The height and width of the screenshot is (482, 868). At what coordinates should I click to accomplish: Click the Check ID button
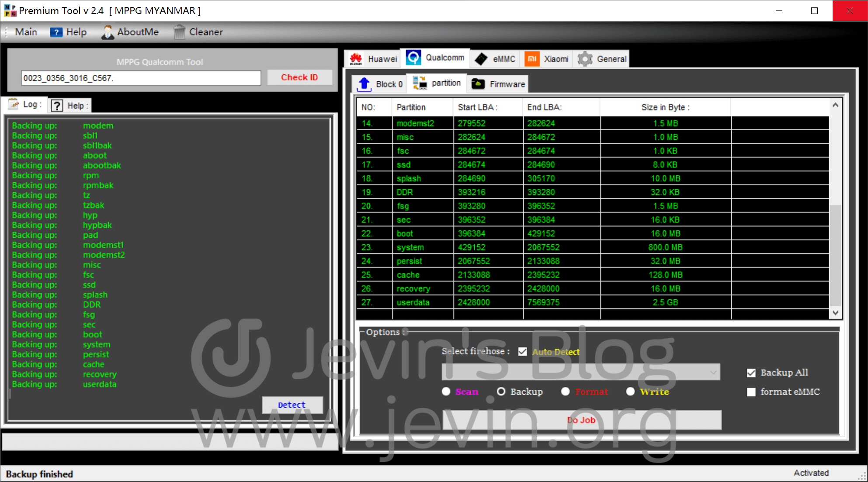(x=299, y=77)
